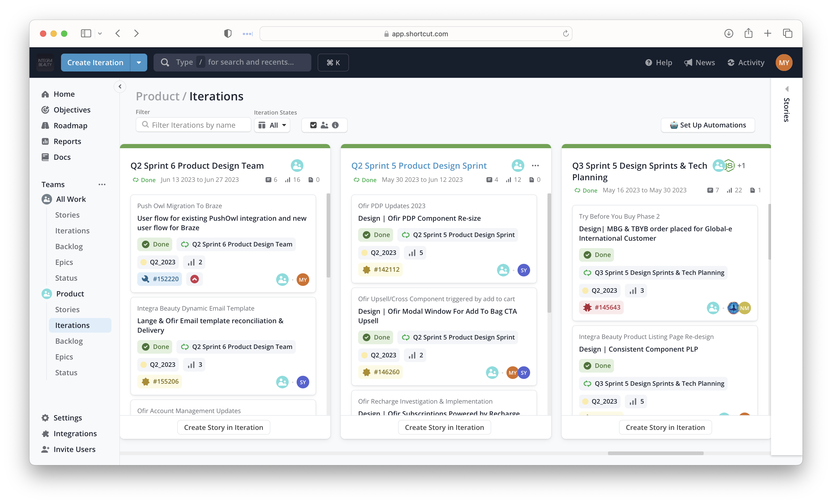Click Q2 Sprint 5 Product Design Sprint title link

point(419,166)
